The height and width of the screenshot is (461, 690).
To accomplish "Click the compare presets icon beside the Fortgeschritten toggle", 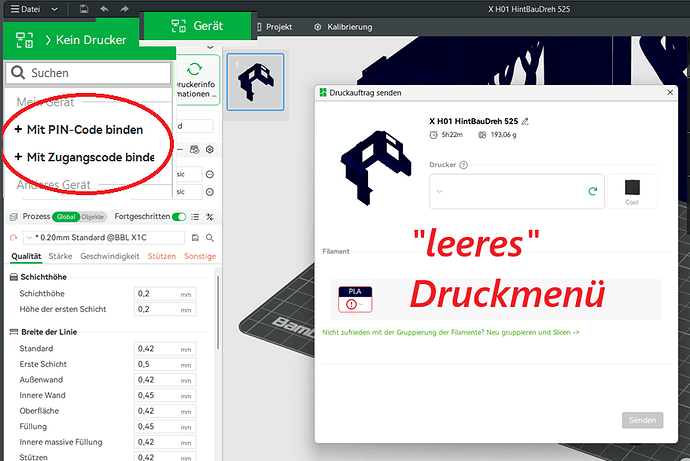I will coord(210,216).
